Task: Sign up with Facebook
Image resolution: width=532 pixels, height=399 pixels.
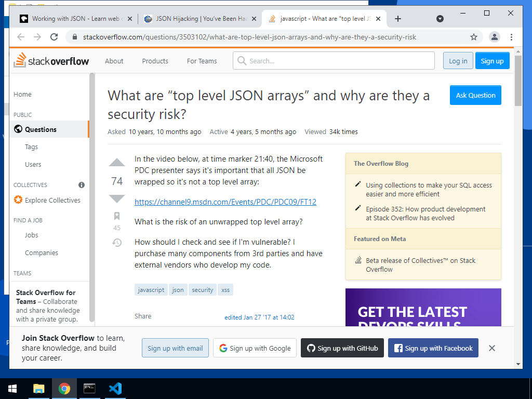Action: point(433,348)
